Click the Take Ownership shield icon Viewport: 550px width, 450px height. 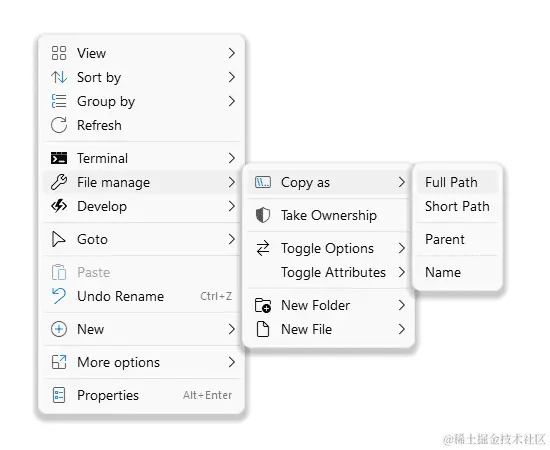[x=263, y=215]
